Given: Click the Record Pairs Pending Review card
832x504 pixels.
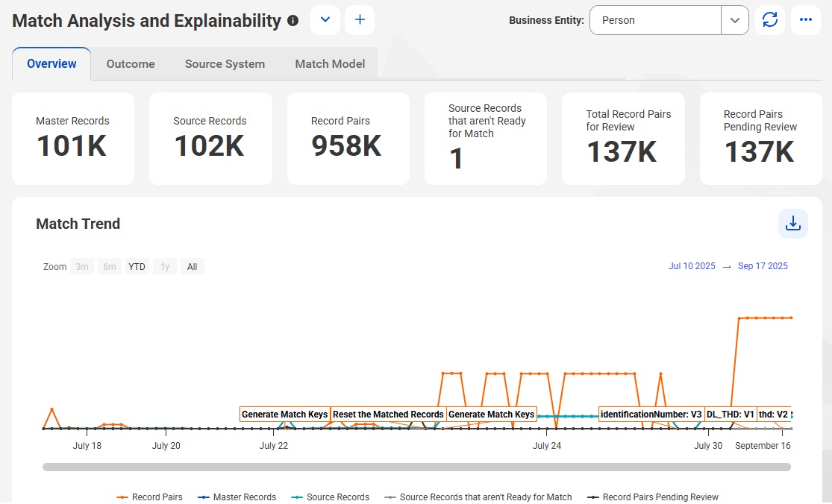Looking at the screenshot, I should click(761, 139).
